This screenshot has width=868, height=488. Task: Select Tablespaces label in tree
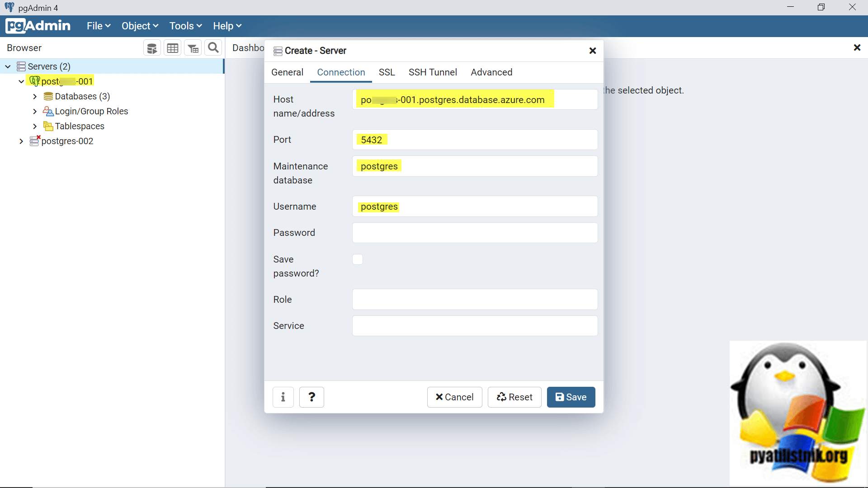[80, 126]
